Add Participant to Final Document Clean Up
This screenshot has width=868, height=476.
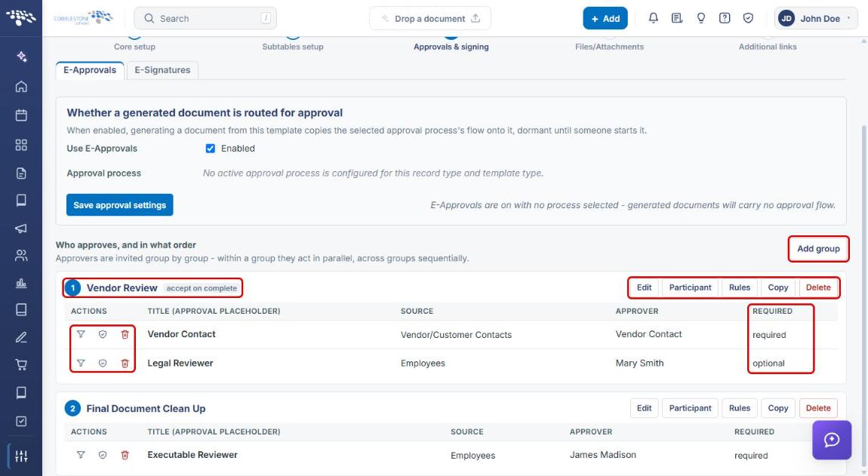[x=690, y=408]
